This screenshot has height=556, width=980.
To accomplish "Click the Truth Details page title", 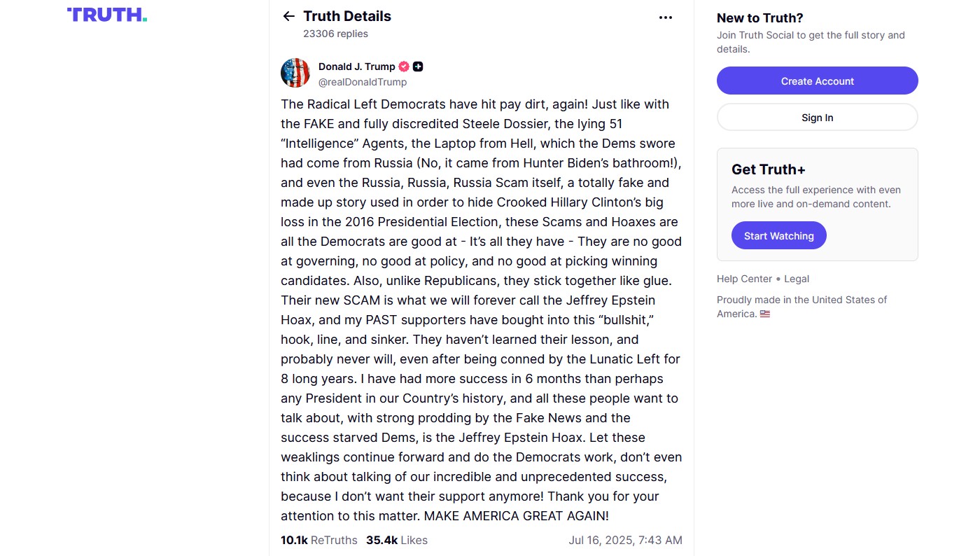I will (x=347, y=16).
